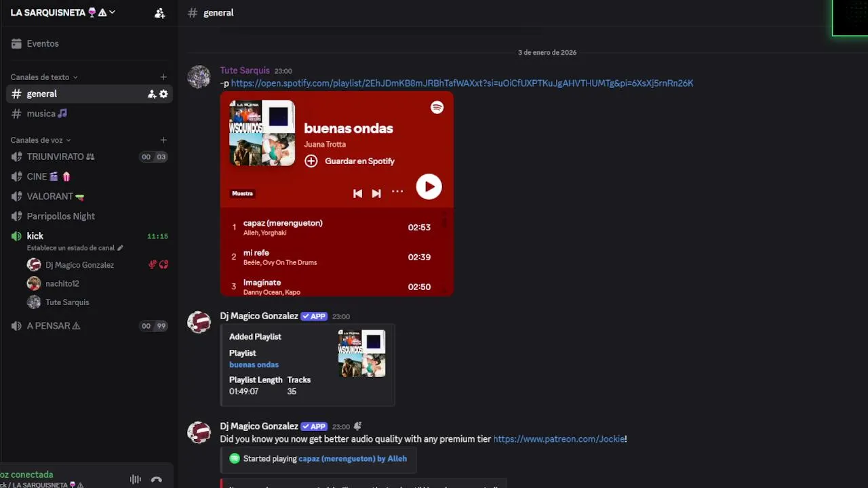Click the pencil icon to edit the channel status
The image size is (868, 488).
click(x=120, y=248)
